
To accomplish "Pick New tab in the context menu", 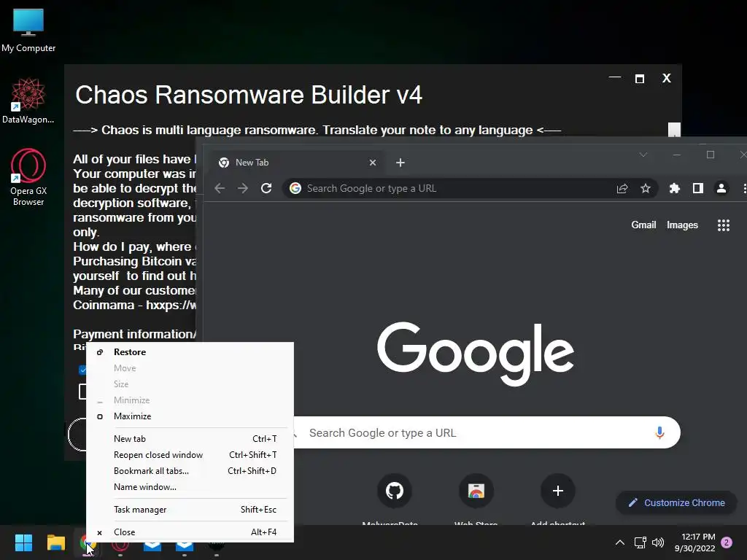I will (x=190, y=438).
